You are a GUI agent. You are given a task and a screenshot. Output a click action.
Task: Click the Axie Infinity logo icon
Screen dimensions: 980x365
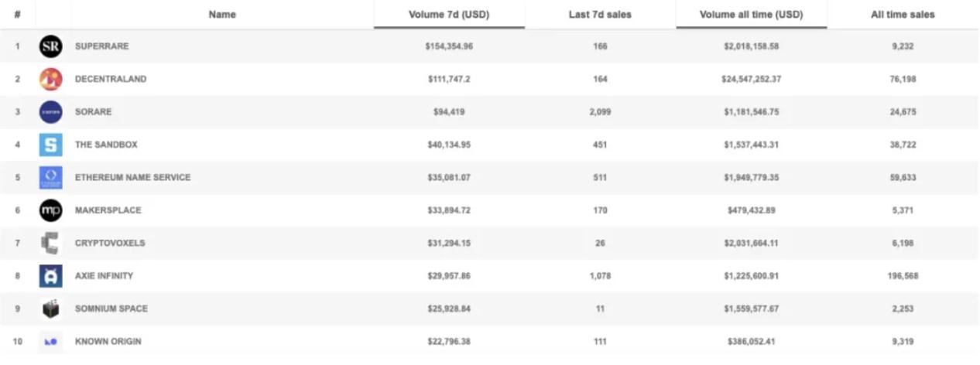(x=51, y=276)
